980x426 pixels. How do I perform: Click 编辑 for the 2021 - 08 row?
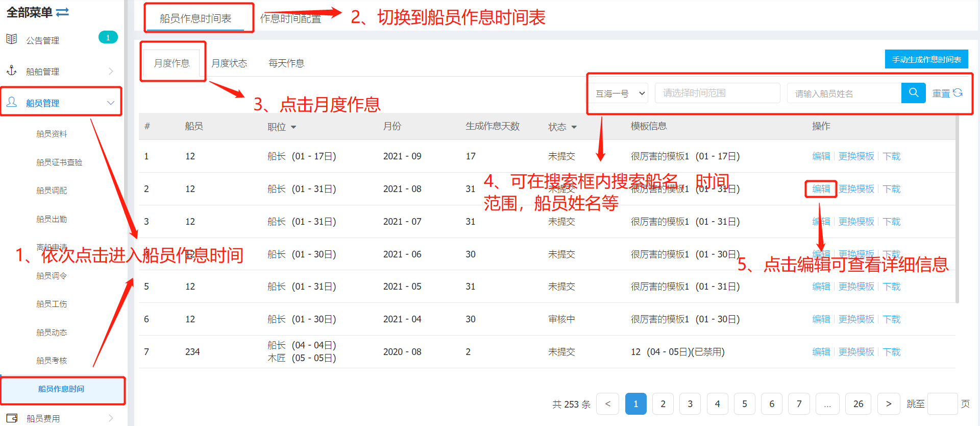pyautogui.click(x=821, y=189)
